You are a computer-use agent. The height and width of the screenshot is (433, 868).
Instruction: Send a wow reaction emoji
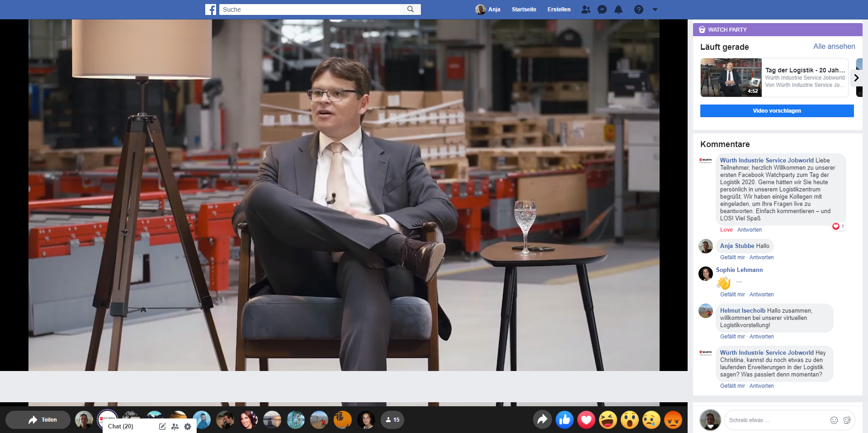[x=629, y=420]
